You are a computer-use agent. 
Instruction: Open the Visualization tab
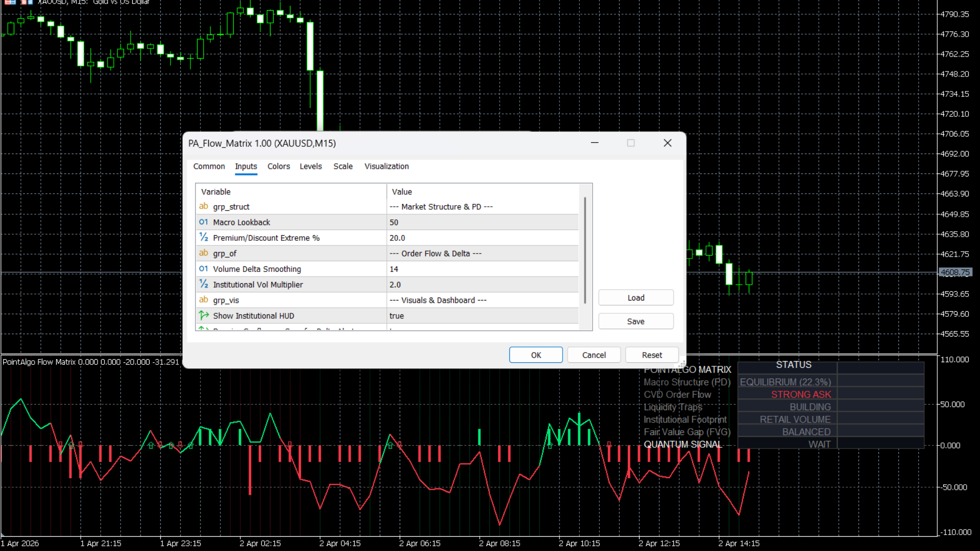pyautogui.click(x=386, y=166)
